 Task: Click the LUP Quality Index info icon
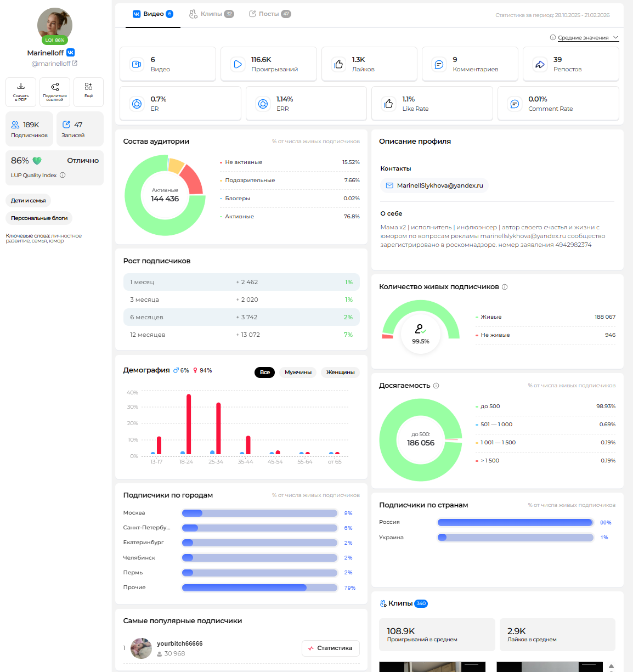click(x=63, y=176)
